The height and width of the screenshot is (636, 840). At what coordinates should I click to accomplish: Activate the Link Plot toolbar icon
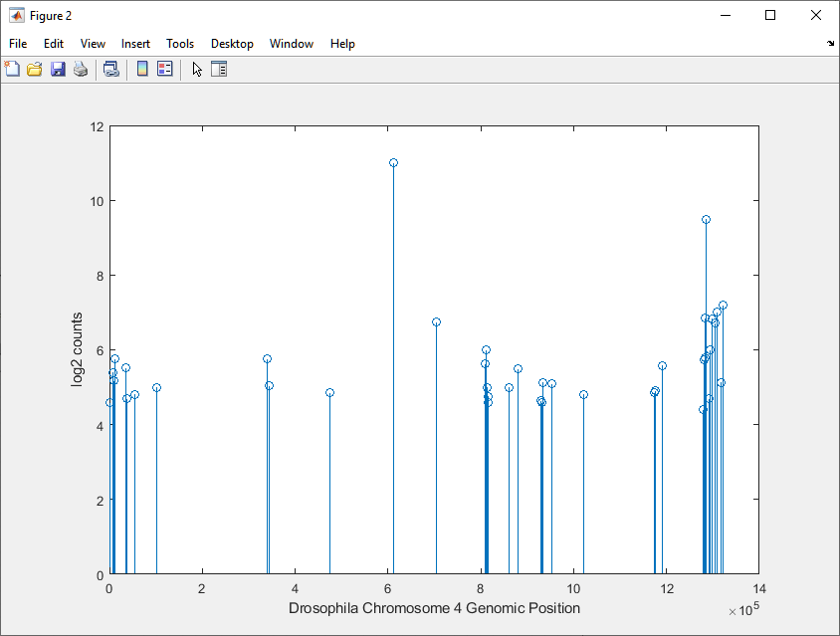pyautogui.click(x=111, y=69)
